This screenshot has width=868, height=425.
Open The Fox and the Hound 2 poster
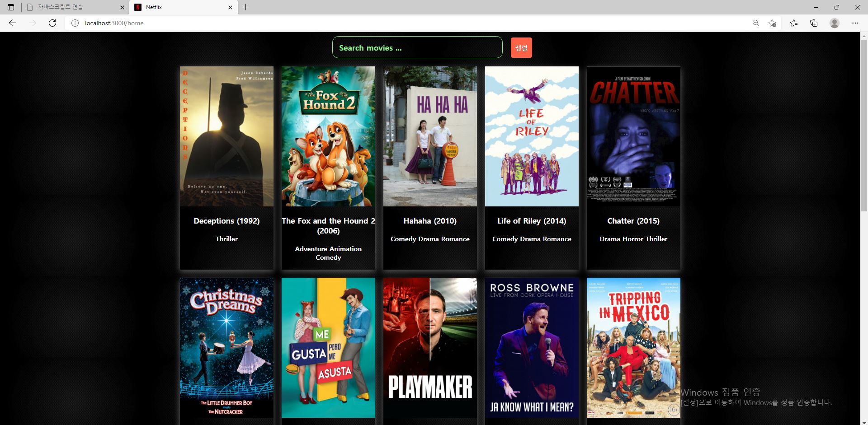pyautogui.click(x=328, y=136)
